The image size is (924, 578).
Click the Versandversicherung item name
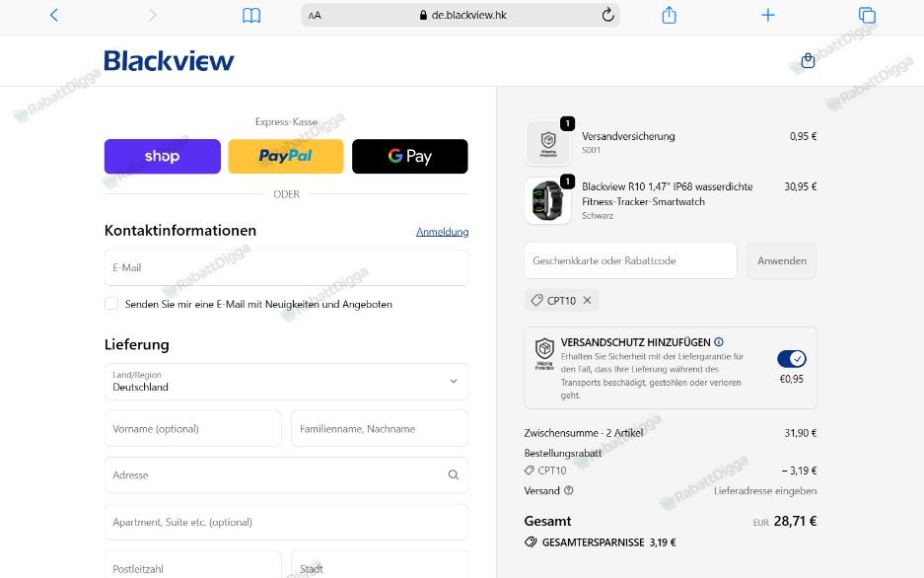(x=628, y=136)
